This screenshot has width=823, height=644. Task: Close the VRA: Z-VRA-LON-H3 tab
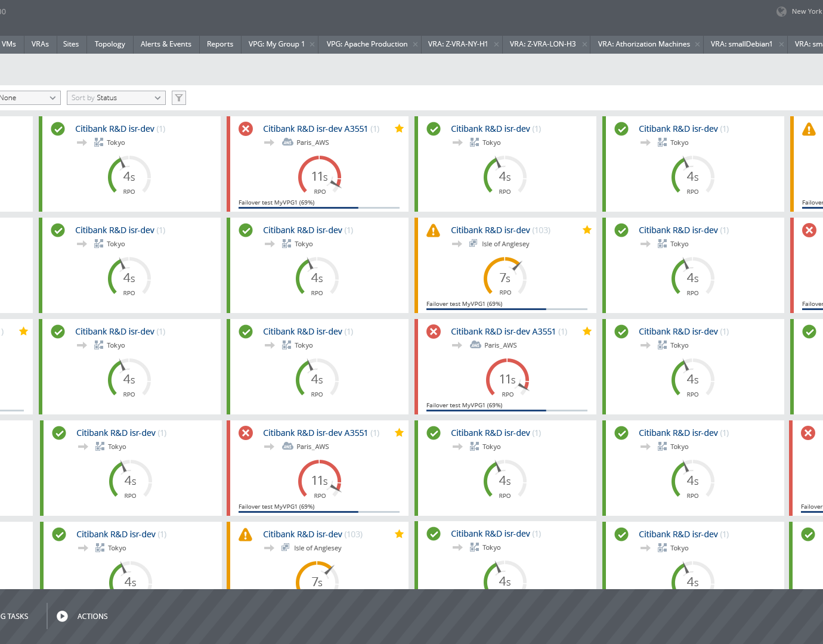(x=584, y=45)
